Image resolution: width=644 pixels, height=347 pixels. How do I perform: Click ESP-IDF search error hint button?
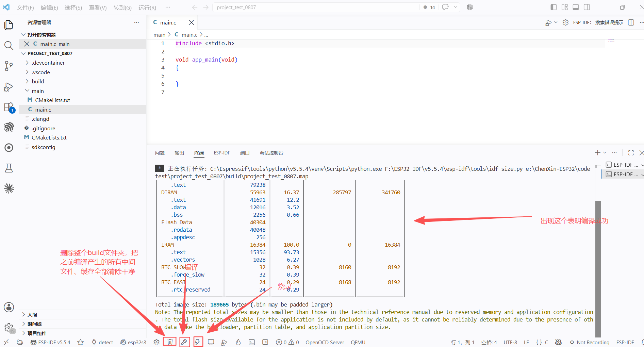[x=598, y=22]
